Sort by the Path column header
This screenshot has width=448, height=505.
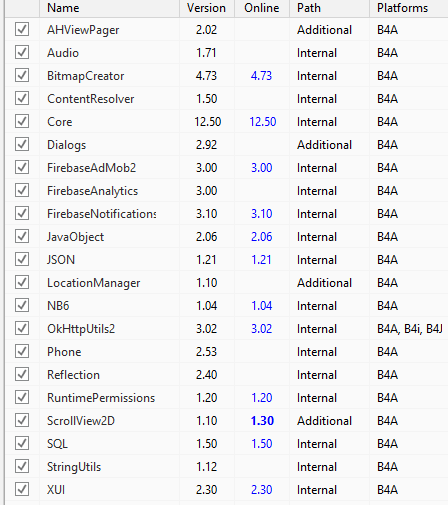pyautogui.click(x=329, y=8)
